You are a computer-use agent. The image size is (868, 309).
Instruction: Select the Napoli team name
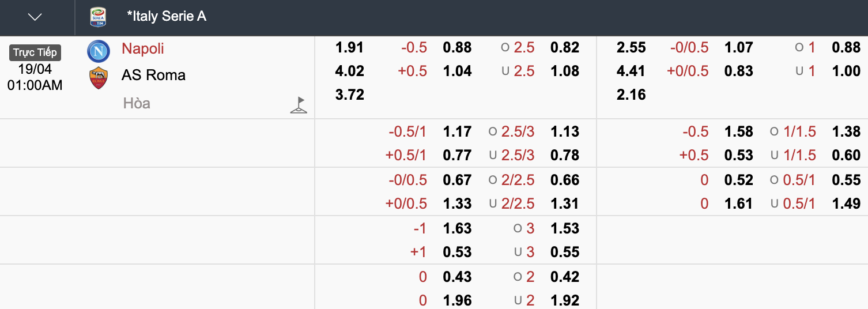(143, 48)
